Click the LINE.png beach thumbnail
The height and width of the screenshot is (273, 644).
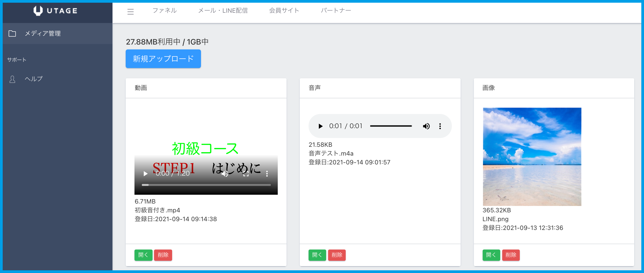532,157
